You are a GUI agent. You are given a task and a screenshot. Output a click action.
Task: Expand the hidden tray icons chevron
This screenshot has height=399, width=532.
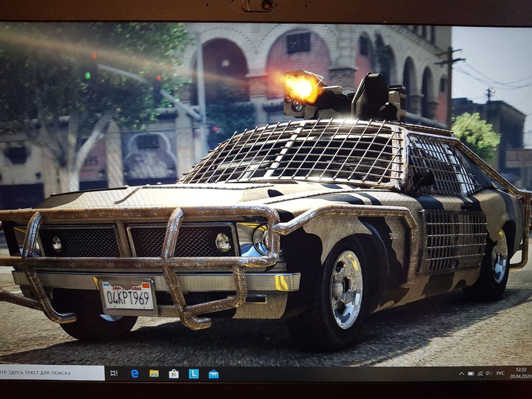click(461, 373)
